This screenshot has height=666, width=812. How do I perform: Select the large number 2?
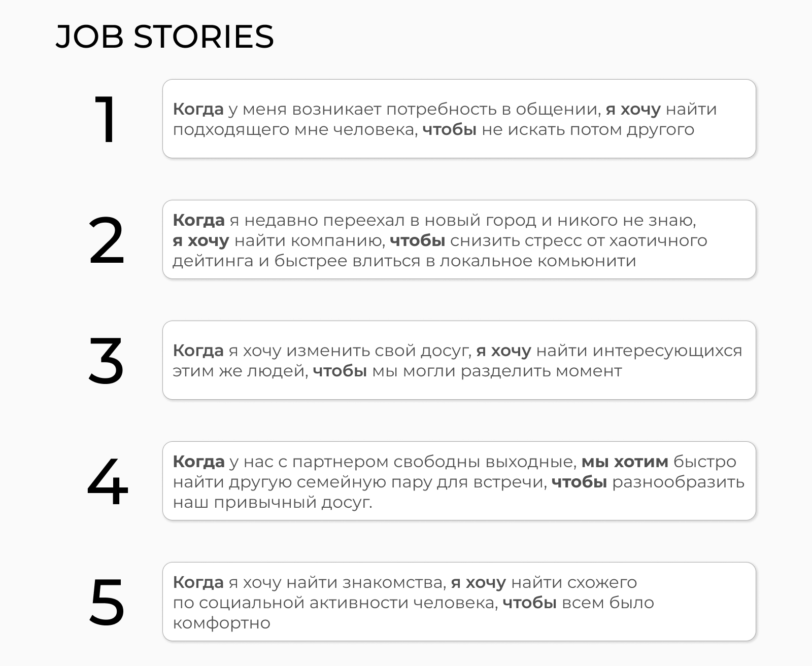107,240
